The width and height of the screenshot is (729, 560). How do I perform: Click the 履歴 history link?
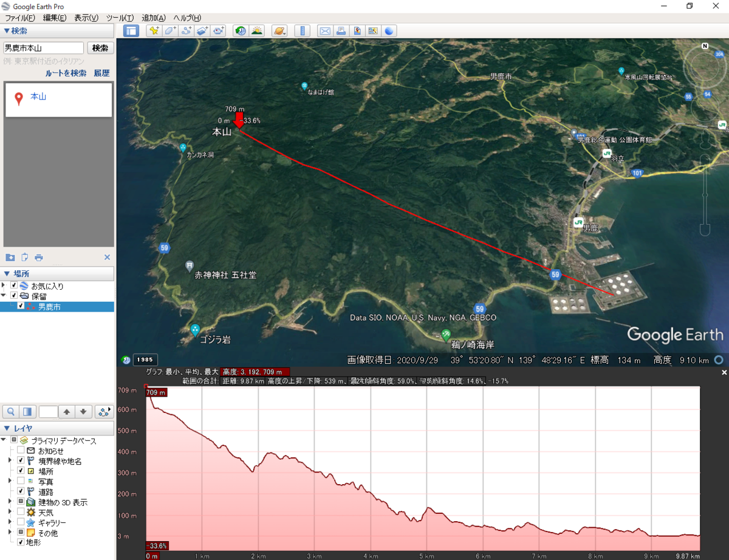[x=101, y=73]
